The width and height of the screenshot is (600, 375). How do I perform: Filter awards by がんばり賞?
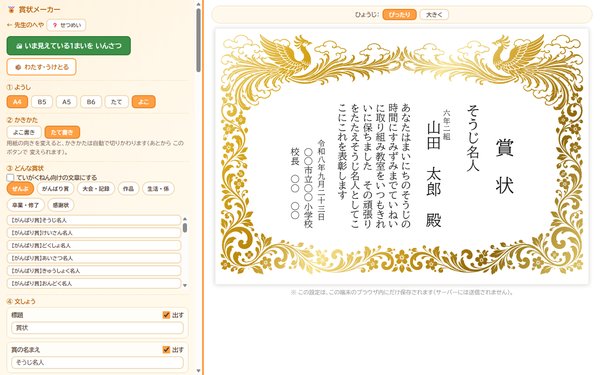coord(55,189)
